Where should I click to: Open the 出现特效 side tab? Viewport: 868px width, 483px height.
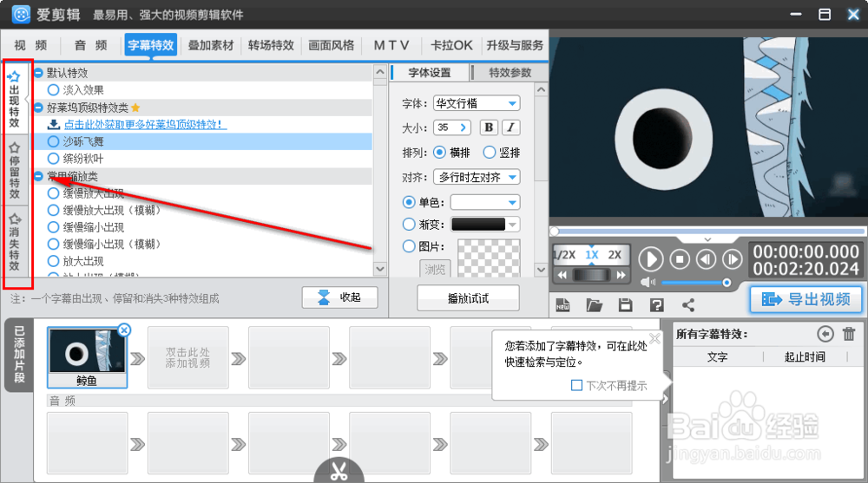[15, 99]
